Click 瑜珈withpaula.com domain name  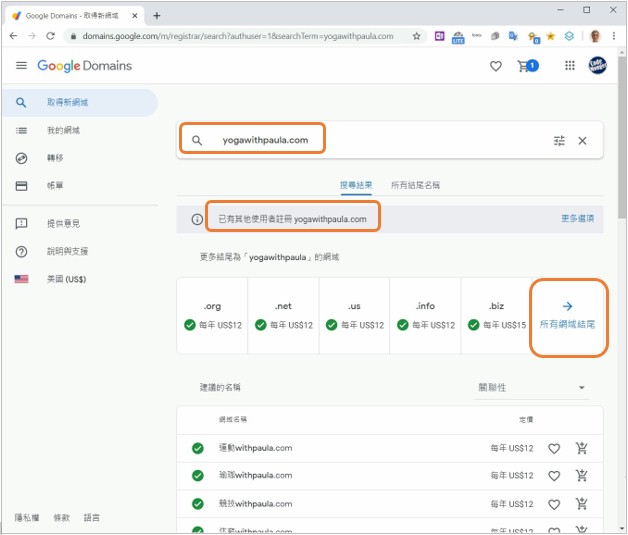point(256,475)
